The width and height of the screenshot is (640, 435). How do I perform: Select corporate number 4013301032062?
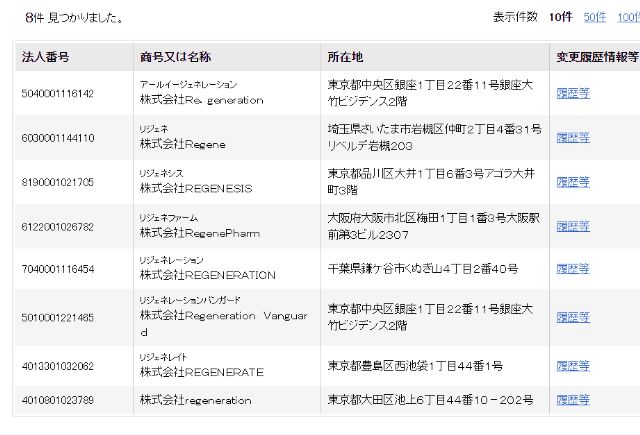click(x=58, y=366)
